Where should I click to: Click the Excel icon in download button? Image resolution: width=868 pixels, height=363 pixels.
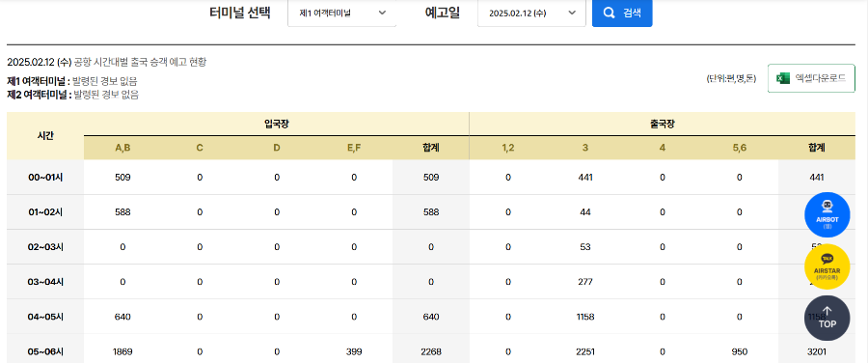pyautogui.click(x=783, y=79)
